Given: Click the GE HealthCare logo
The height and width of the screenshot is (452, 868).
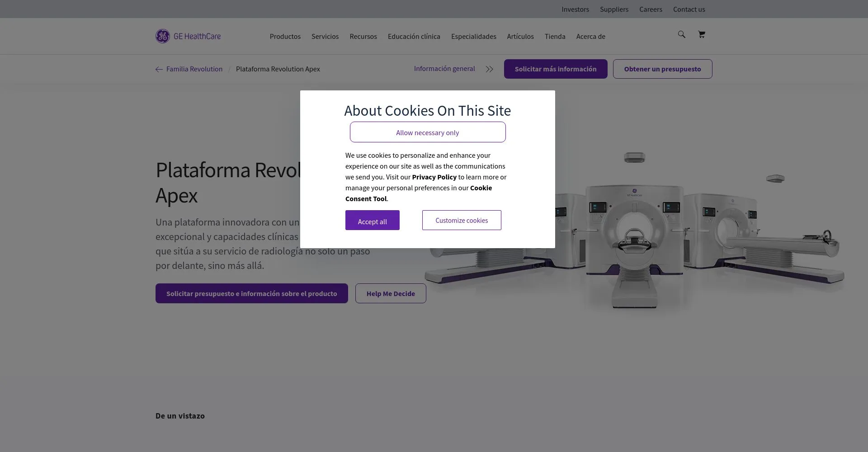Looking at the screenshot, I should click(188, 36).
